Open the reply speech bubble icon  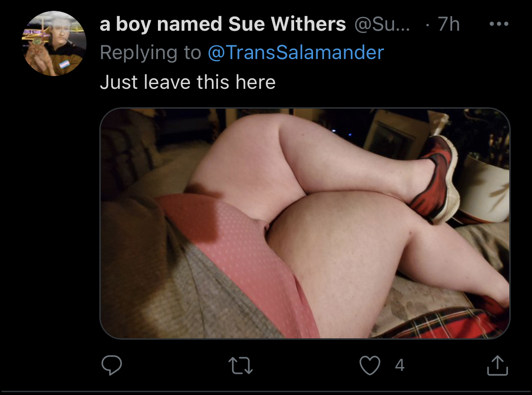(112, 365)
